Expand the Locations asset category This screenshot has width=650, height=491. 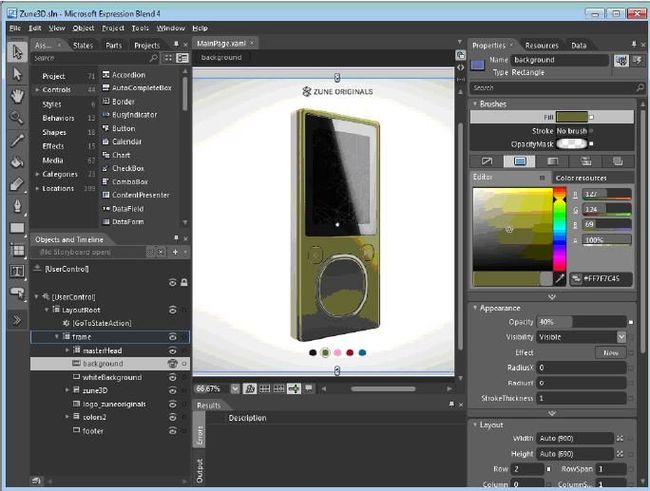[37, 188]
